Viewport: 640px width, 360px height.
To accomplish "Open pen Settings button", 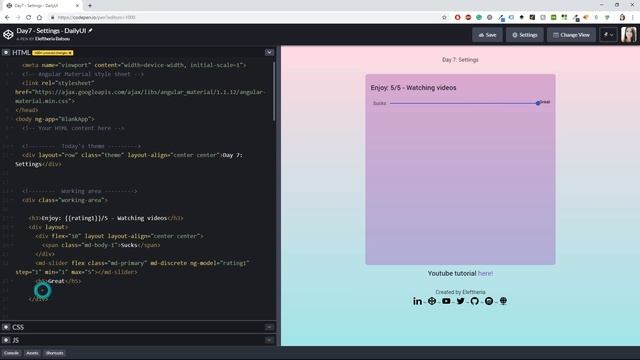I will tap(524, 35).
